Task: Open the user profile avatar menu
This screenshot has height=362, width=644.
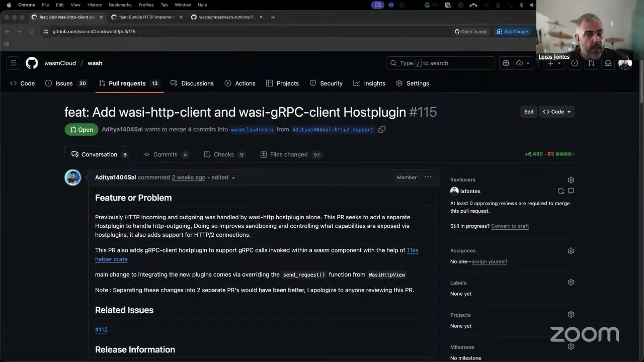Action: [625, 63]
